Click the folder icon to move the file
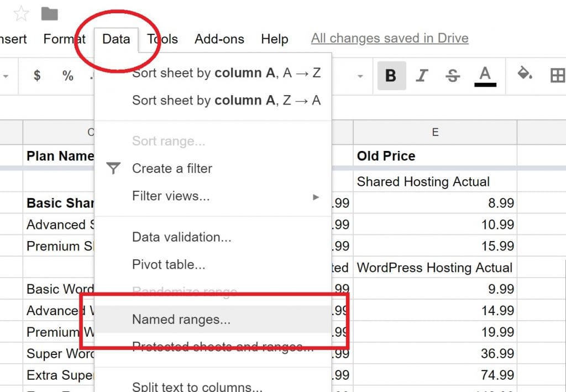The height and width of the screenshot is (392, 566). (x=50, y=12)
